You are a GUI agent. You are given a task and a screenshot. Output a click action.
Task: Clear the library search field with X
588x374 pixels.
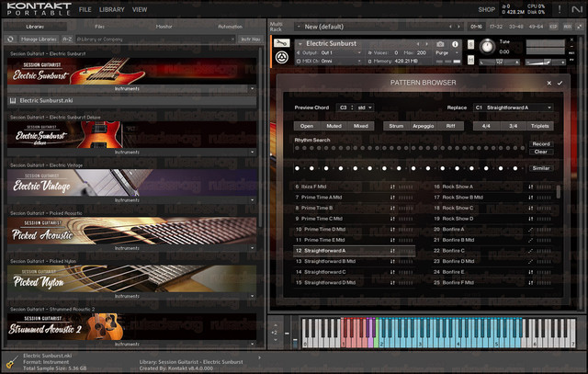point(232,39)
